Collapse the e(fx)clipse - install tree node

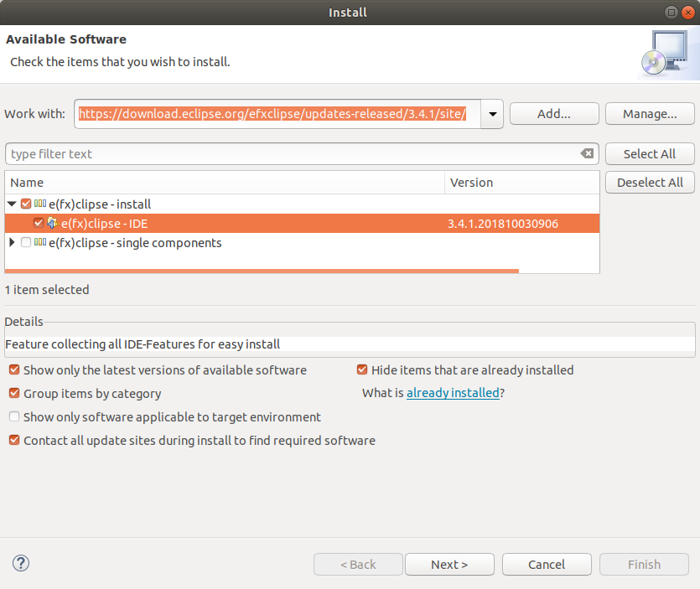click(x=12, y=204)
